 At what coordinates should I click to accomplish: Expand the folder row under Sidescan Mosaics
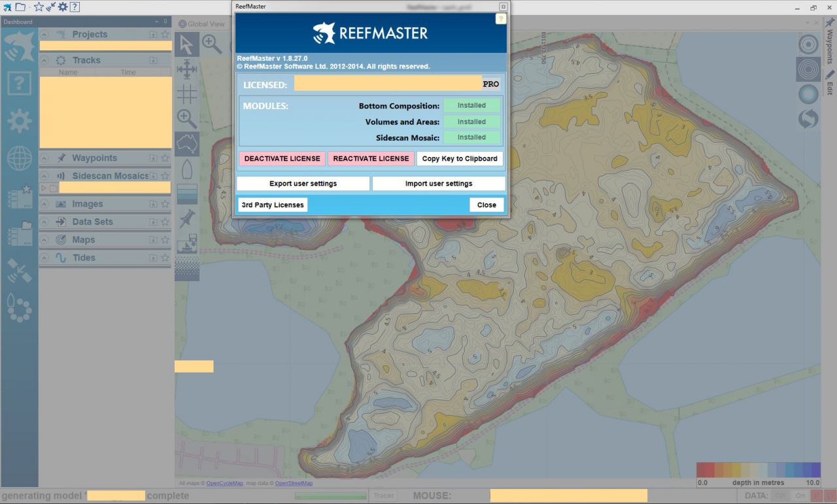pos(44,188)
